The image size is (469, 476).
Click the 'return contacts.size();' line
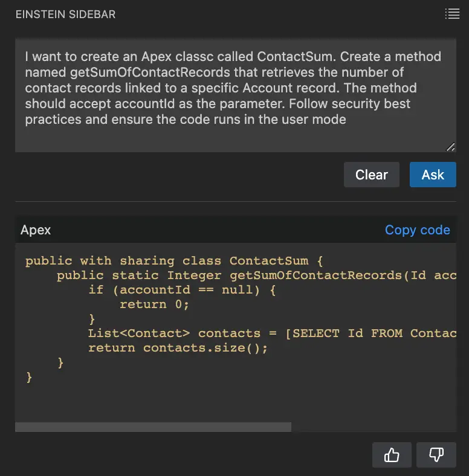coord(178,348)
